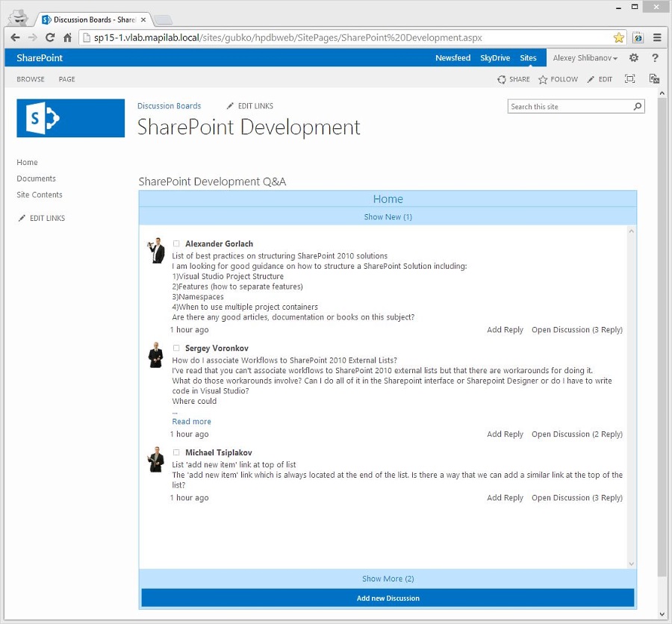Click Sergey Voronkov's avatar
This screenshot has height=624, width=672.
click(x=155, y=355)
